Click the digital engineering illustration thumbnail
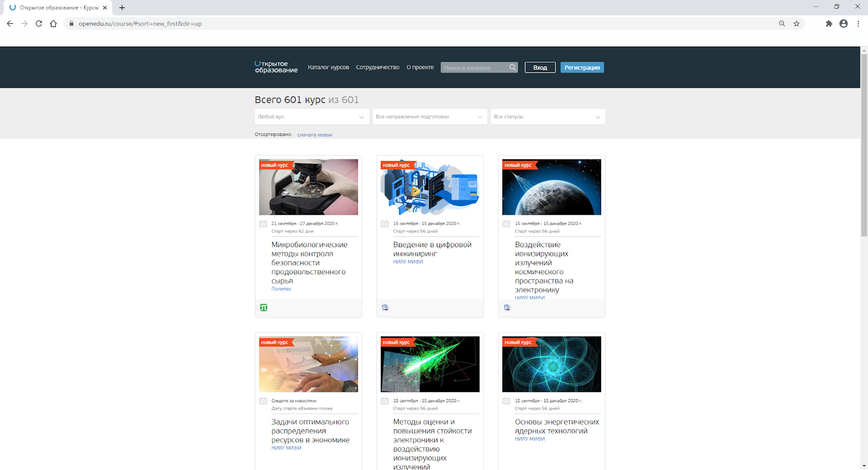868x470 pixels. (x=430, y=187)
